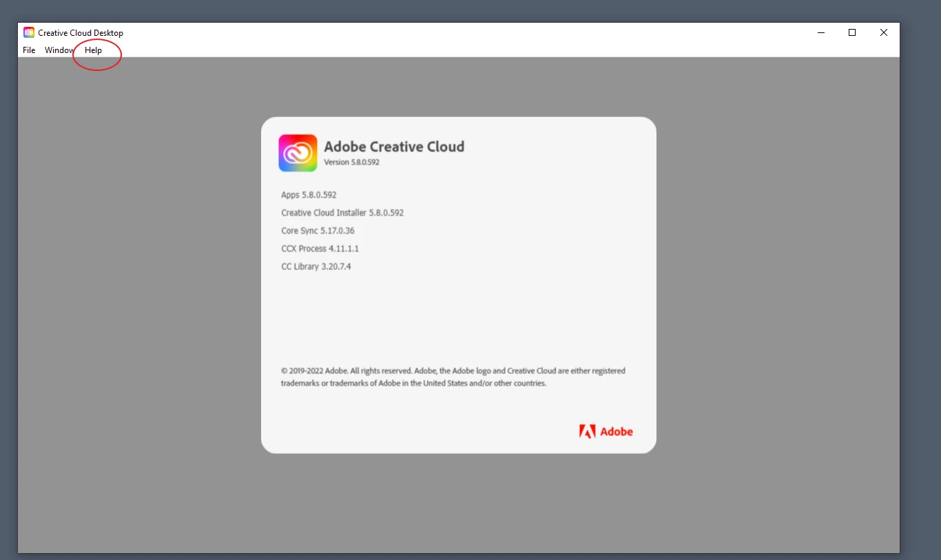Open the Help menu
941x560 pixels.
[x=93, y=50]
